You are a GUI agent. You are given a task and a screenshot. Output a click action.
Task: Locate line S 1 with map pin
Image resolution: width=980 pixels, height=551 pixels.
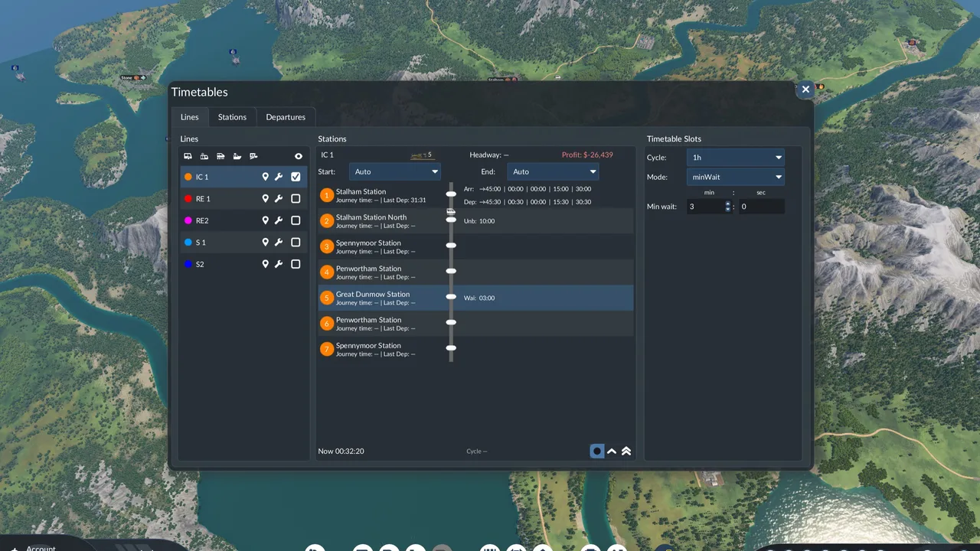(x=266, y=243)
